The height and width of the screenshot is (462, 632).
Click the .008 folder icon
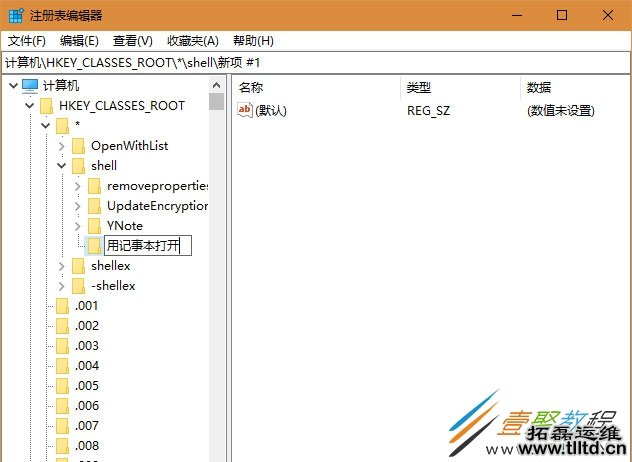point(62,446)
